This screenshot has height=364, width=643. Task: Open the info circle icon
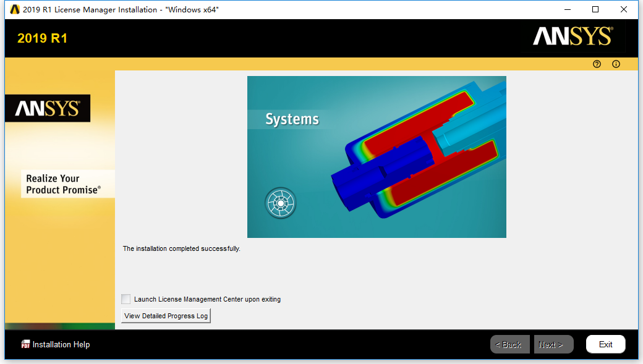tap(616, 64)
